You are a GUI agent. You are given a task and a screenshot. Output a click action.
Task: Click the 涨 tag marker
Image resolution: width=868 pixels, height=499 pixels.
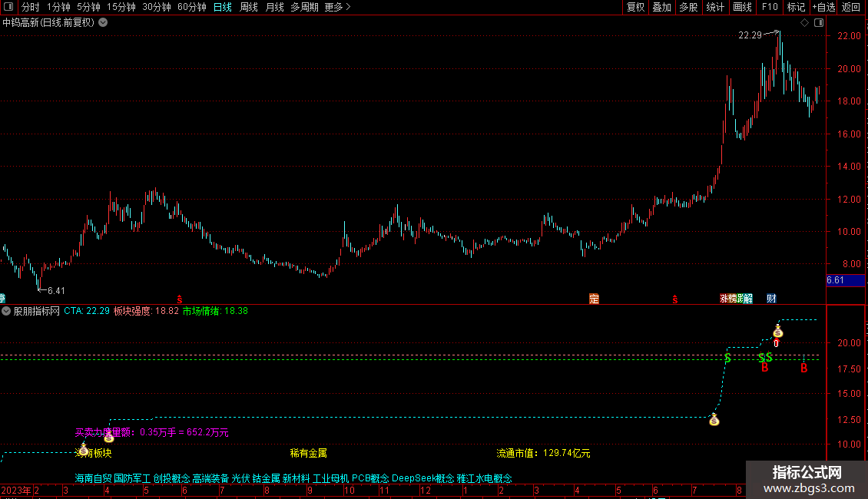pyautogui.click(x=724, y=299)
